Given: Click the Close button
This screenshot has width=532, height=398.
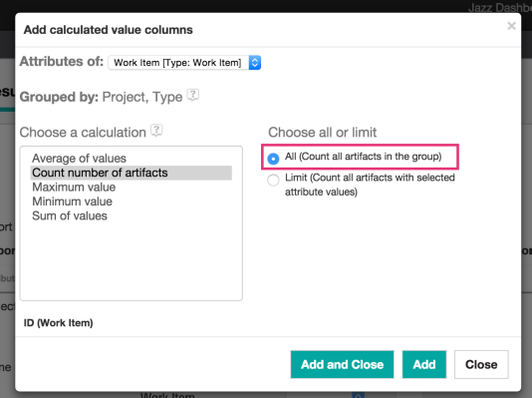Looking at the screenshot, I should tap(481, 364).
